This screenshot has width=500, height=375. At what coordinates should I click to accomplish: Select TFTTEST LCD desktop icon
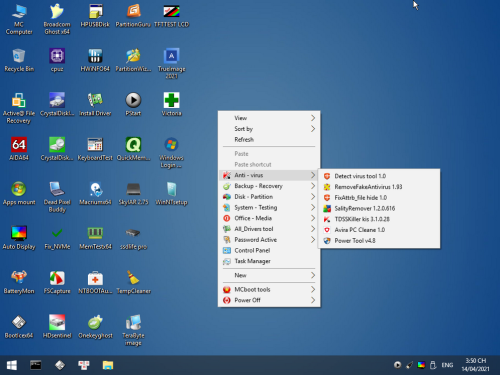[171, 16]
